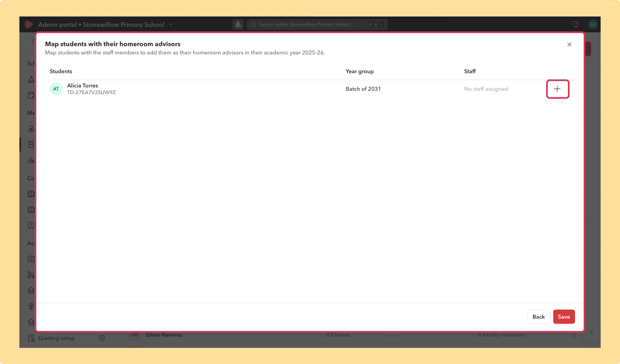The width and height of the screenshot is (620, 364).
Task: Click the award ribbon icon in sidebar
Action: point(31,306)
